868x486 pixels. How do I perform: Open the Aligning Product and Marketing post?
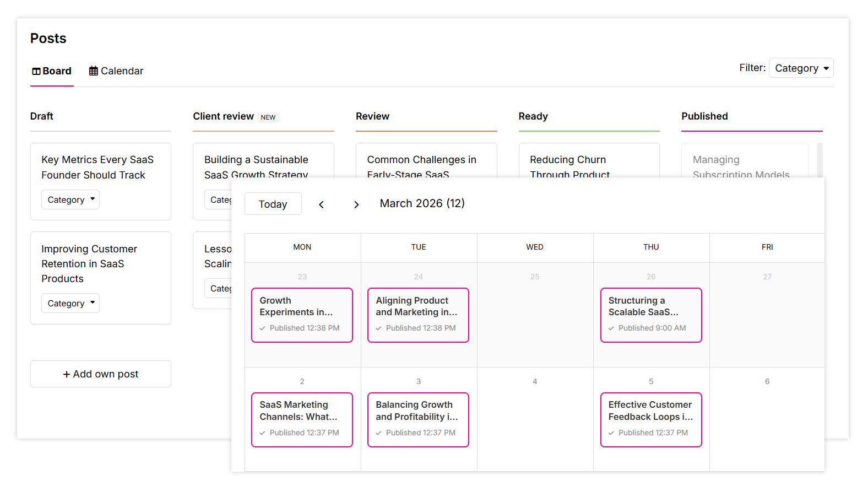418,314
